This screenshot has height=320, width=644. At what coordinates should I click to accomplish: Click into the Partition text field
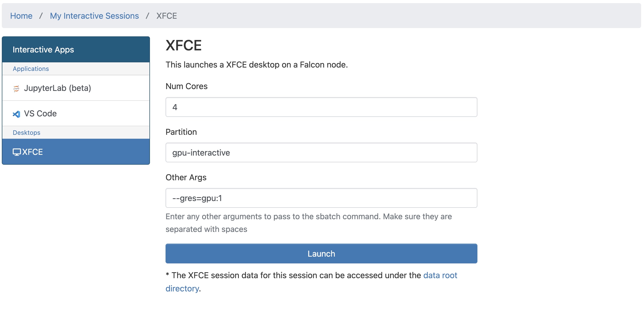coord(321,152)
